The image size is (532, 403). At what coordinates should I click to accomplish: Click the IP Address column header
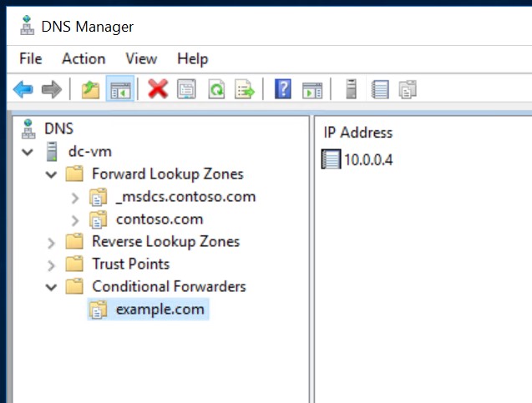point(358,133)
